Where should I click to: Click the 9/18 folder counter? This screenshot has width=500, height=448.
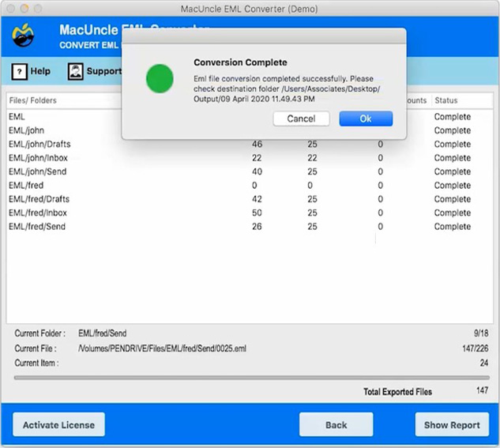(x=481, y=333)
